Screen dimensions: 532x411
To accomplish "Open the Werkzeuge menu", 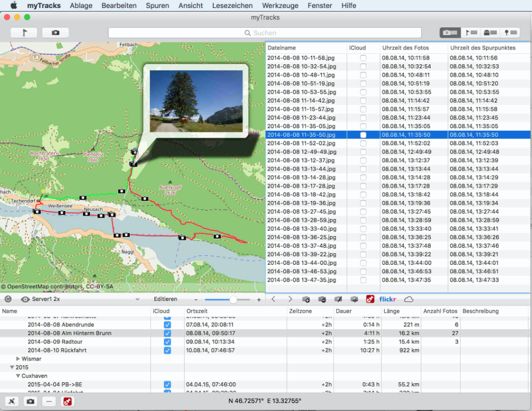I will click(x=279, y=6).
